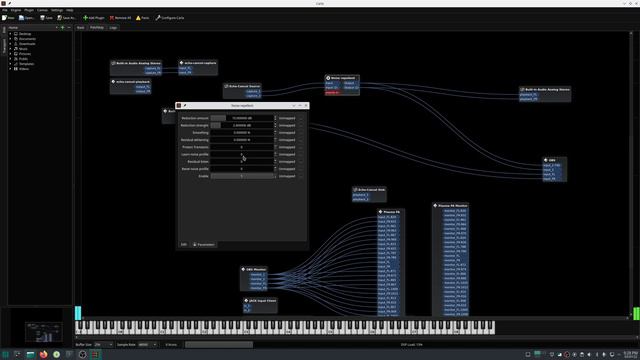Screen dimensions: 640x360
Task: Click the Unmapped button for Smoothing
Action: coord(287,133)
